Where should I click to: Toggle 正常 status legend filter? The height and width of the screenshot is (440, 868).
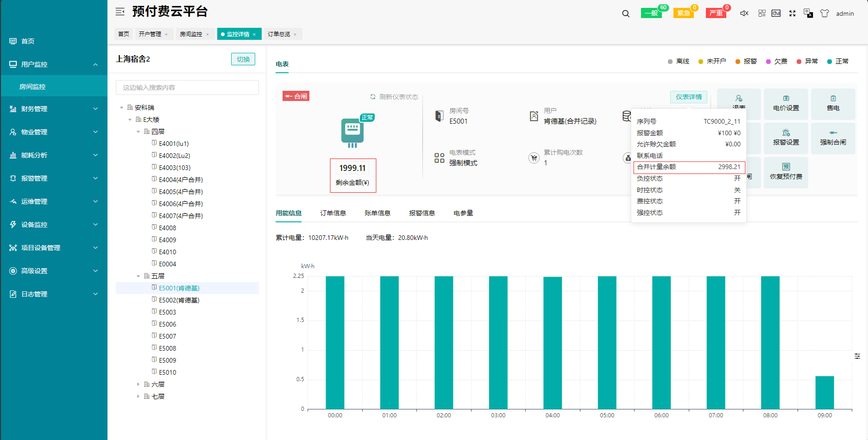pos(838,61)
